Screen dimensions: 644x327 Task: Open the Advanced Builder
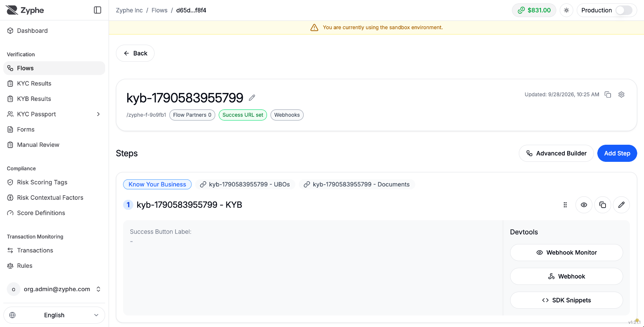click(x=556, y=153)
